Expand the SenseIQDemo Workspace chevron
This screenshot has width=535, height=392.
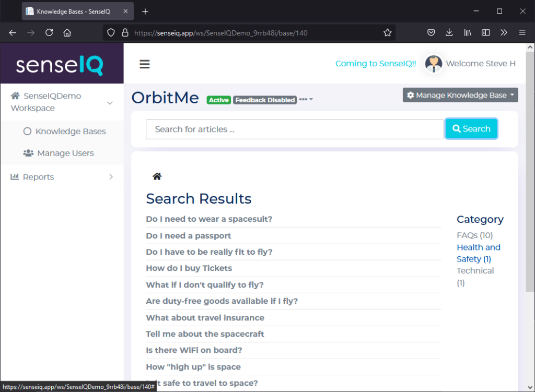click(x=110, y=103)
